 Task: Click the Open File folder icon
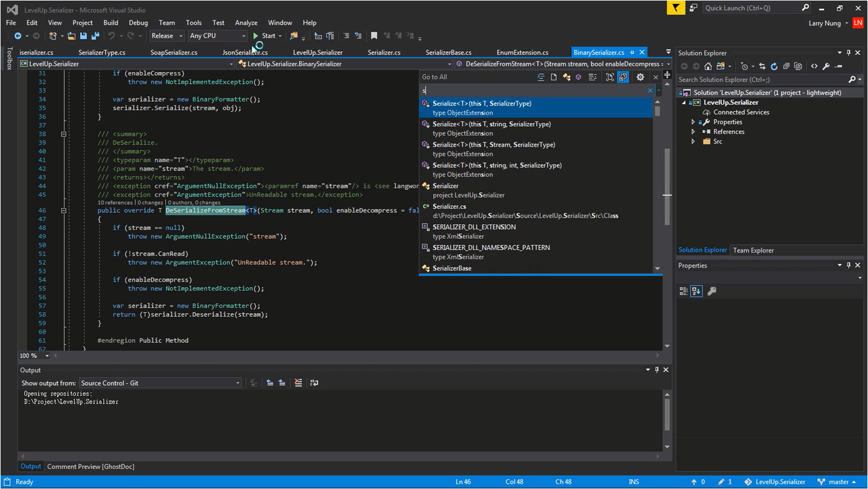(71, 36)
